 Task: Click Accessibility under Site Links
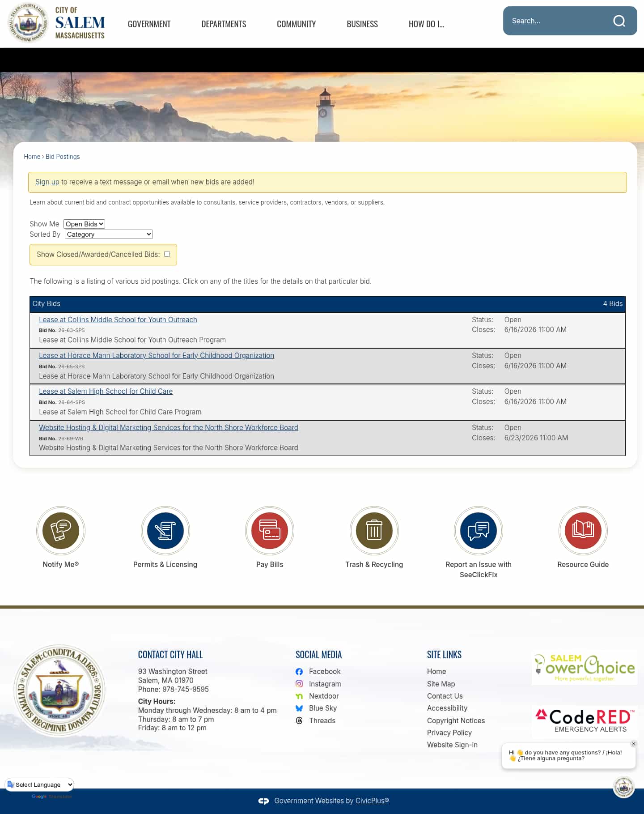pyautogui.click(x=447, y=708)
